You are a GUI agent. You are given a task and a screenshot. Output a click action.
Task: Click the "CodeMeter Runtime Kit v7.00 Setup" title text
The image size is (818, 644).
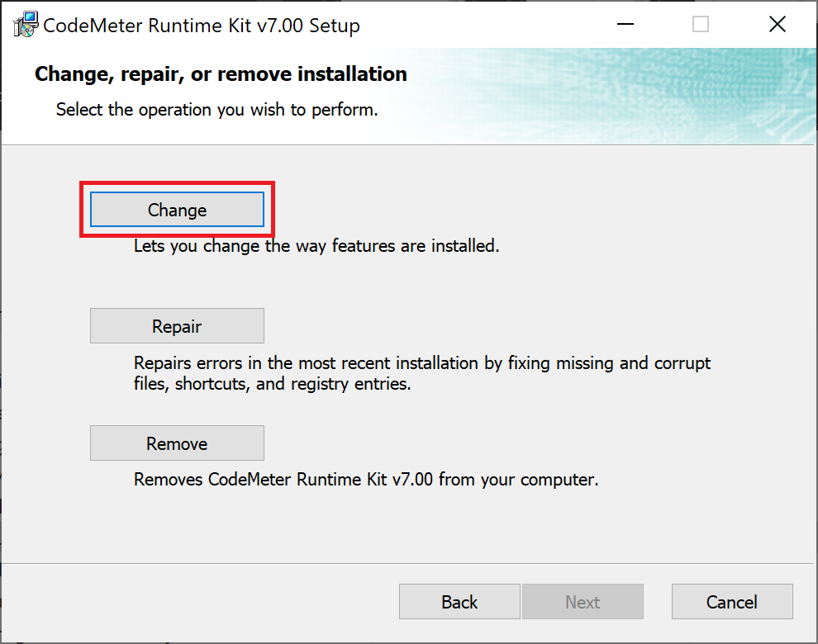tap(202, 26)
